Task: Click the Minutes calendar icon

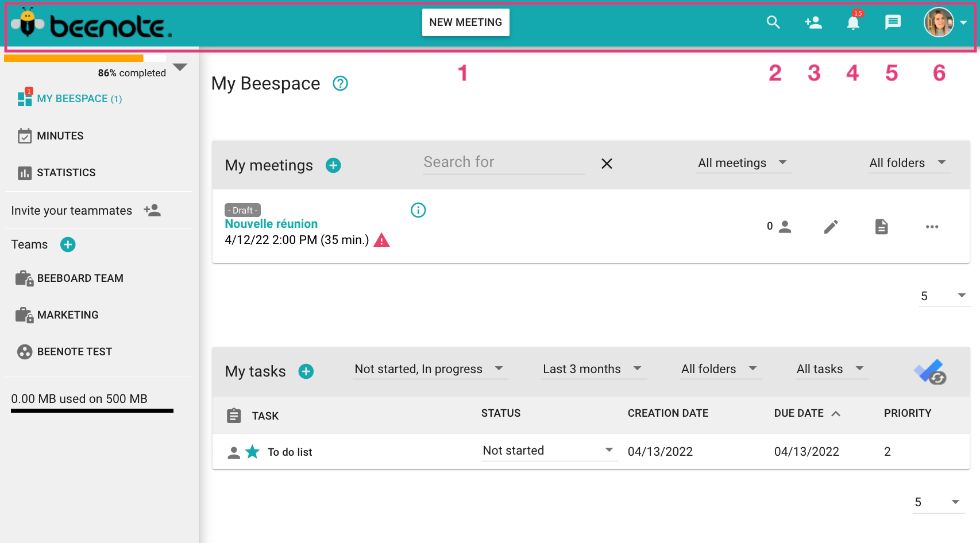Action: pyautogui.click(x=25, y=136)
